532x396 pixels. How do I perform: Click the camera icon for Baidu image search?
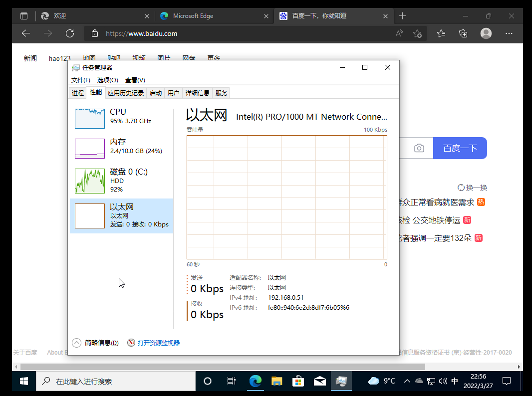pyautogui.click(x=419, y=148)
